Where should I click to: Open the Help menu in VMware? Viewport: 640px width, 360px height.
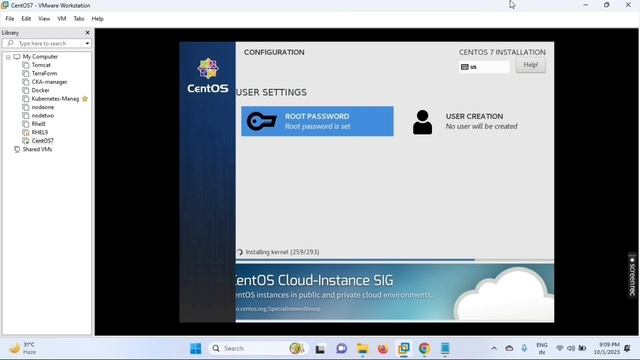tap(98, 19)
